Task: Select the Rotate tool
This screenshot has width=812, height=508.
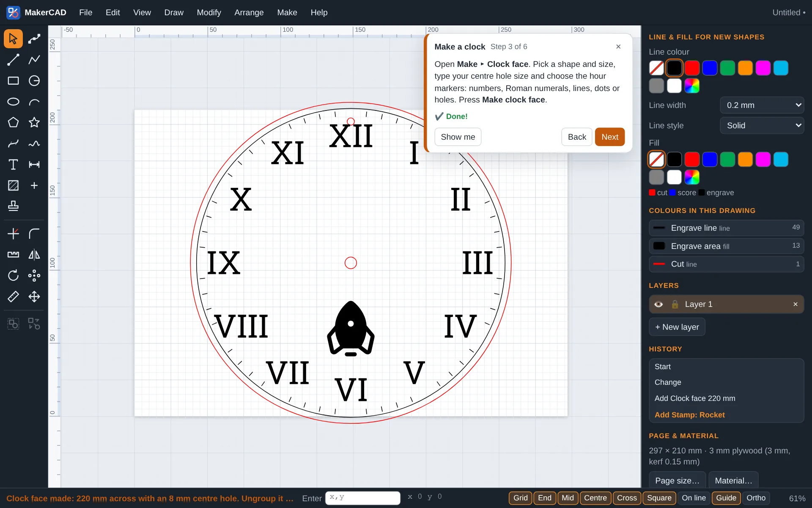Action: tap(13, 276)
